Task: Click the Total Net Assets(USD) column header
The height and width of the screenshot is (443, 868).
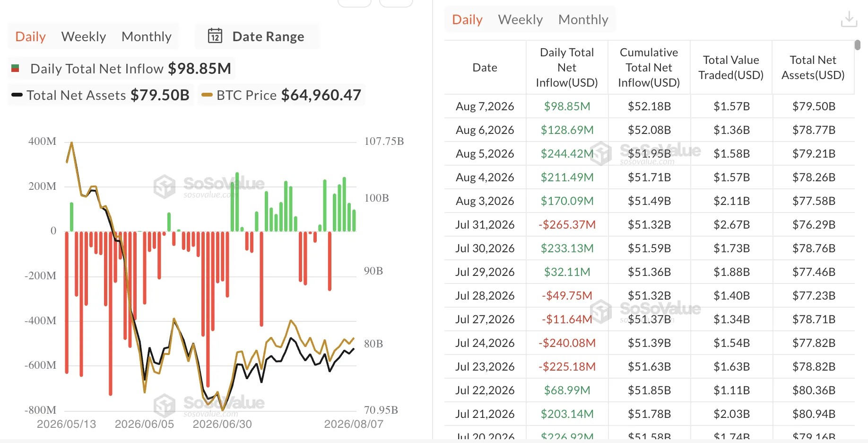Action: 813,68
